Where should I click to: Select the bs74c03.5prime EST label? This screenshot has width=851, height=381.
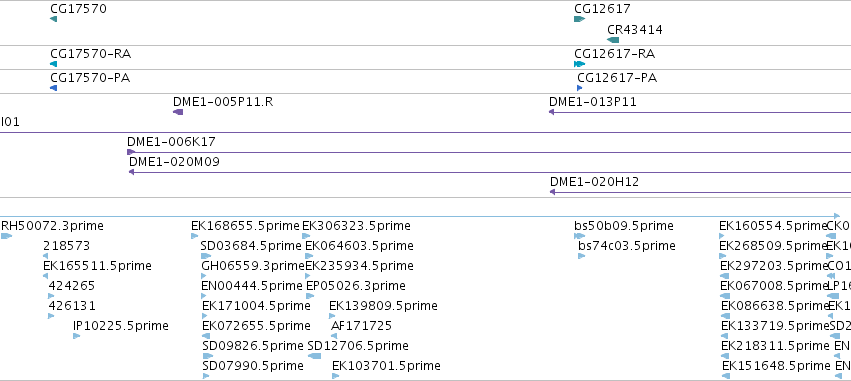coord(627,246)
